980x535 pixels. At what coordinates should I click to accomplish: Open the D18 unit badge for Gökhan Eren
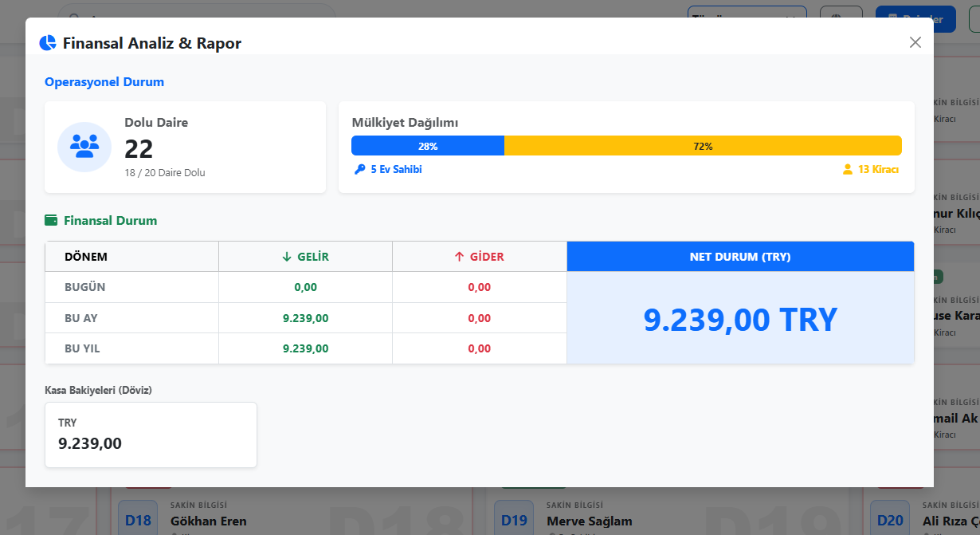[x=138, y=520]
